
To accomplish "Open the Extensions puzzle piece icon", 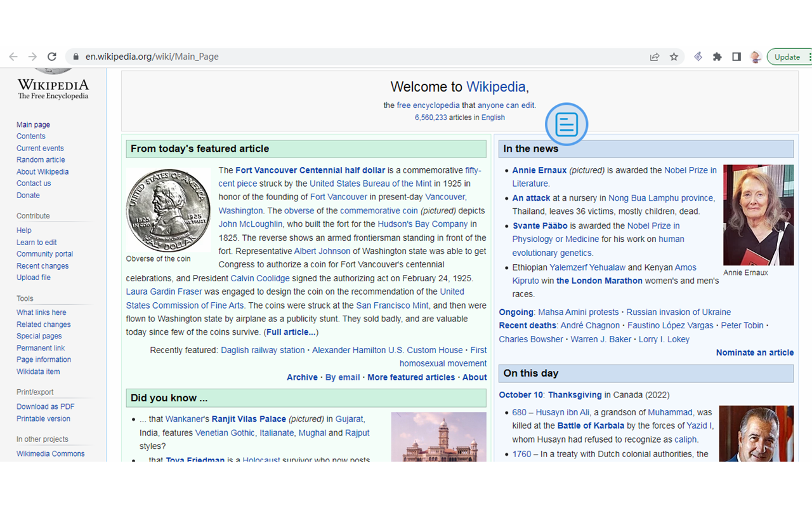I will coord(717,57).
